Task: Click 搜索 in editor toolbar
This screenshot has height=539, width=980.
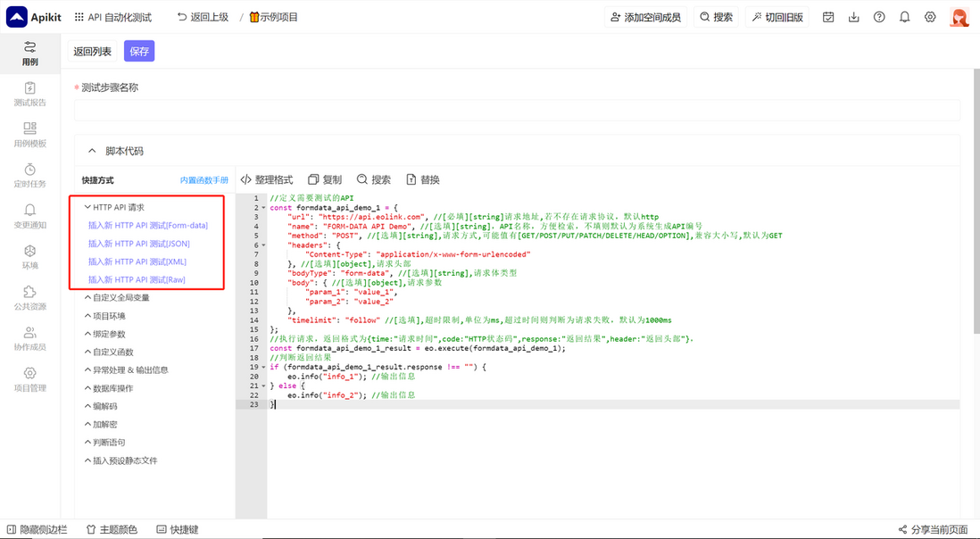Action: coord(374,180)
